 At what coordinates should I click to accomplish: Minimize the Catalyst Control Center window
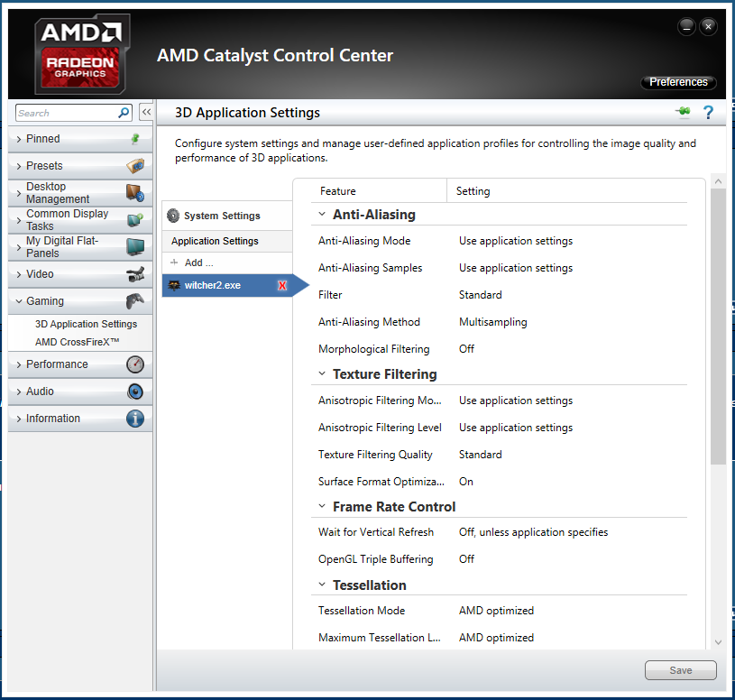coord(686,27)
